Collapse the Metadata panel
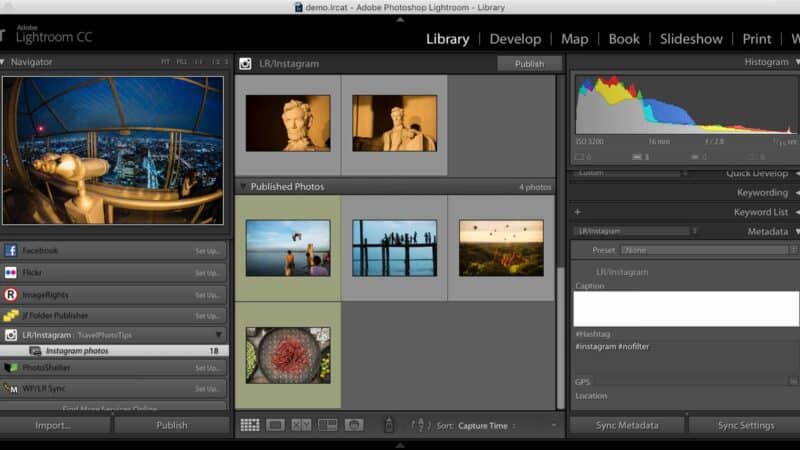Screen dimensions: 800x450 797,232
